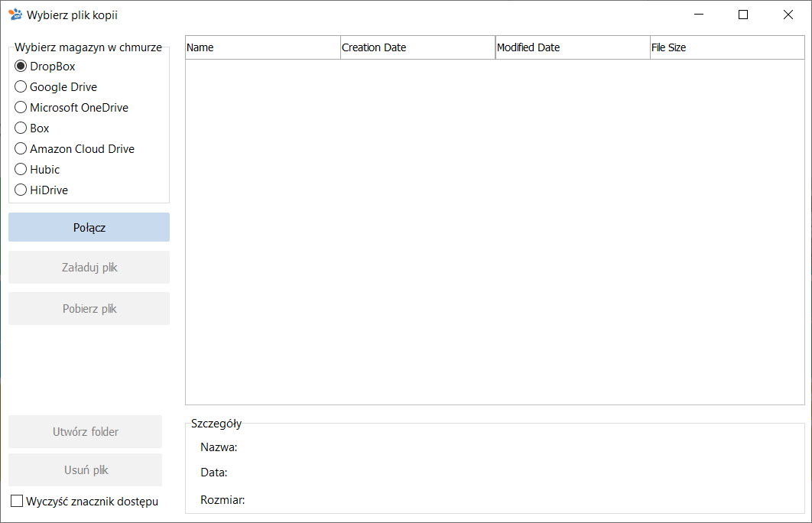Click the application icon in title bar
Image resolution: width=812 pixels, height=523 pixels.
click(15, 15)
